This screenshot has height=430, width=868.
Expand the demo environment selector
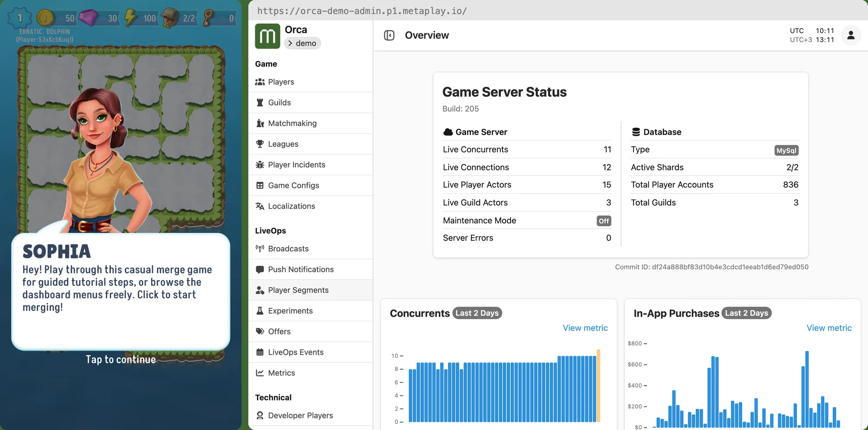point(302,43)
